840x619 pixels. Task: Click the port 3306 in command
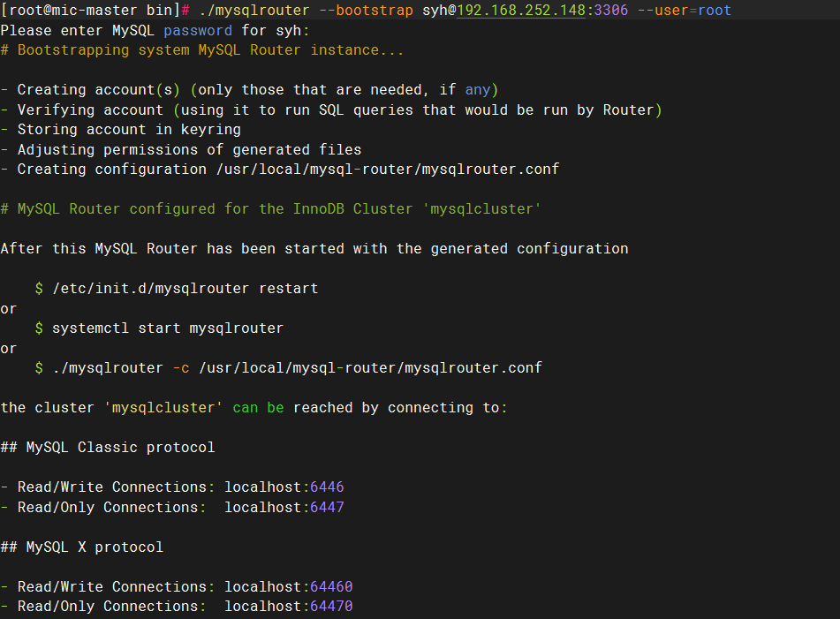[611, 11]
